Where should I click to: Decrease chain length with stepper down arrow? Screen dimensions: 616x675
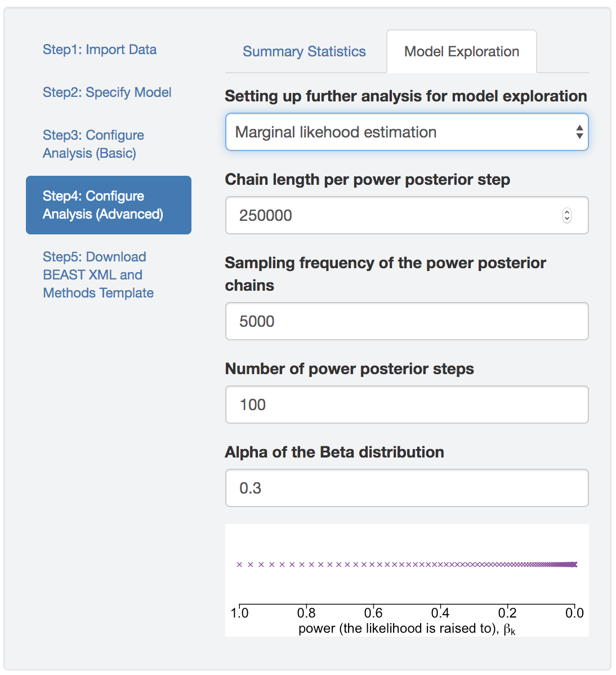coord(567,219)
